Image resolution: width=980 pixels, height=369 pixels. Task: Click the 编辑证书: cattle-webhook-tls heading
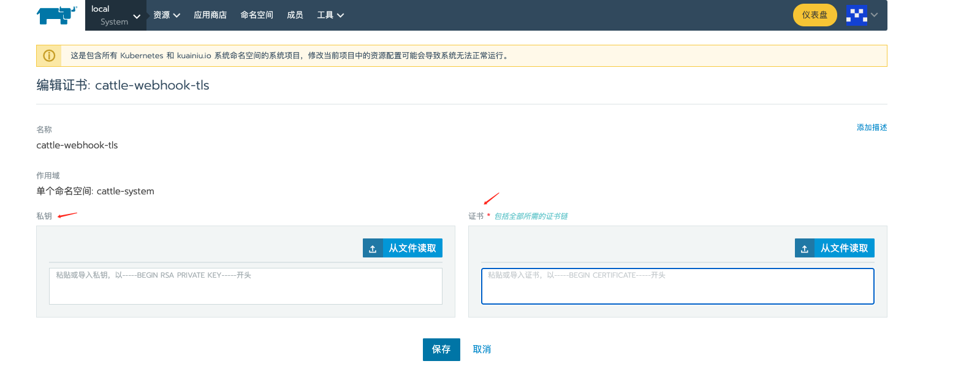click(123, 85)
